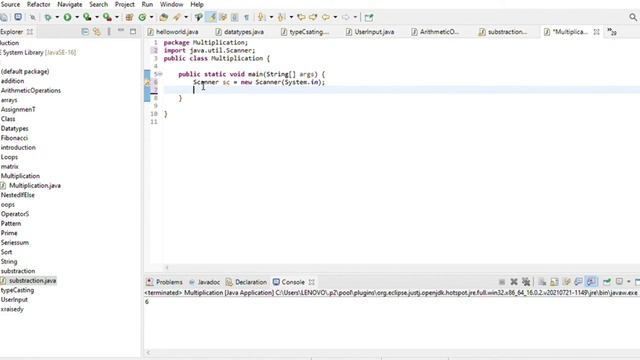Open the Project menu
Screen dimensions: 640x360
tap(124, 4)
